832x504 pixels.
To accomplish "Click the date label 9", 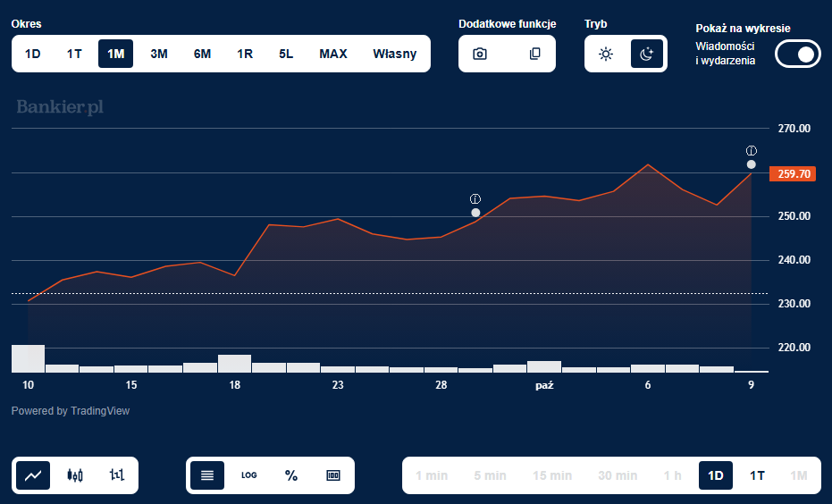I will [751, 385].
